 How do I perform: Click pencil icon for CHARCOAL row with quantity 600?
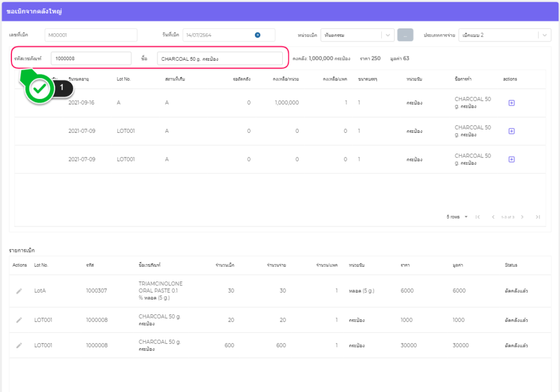(19, 346)
